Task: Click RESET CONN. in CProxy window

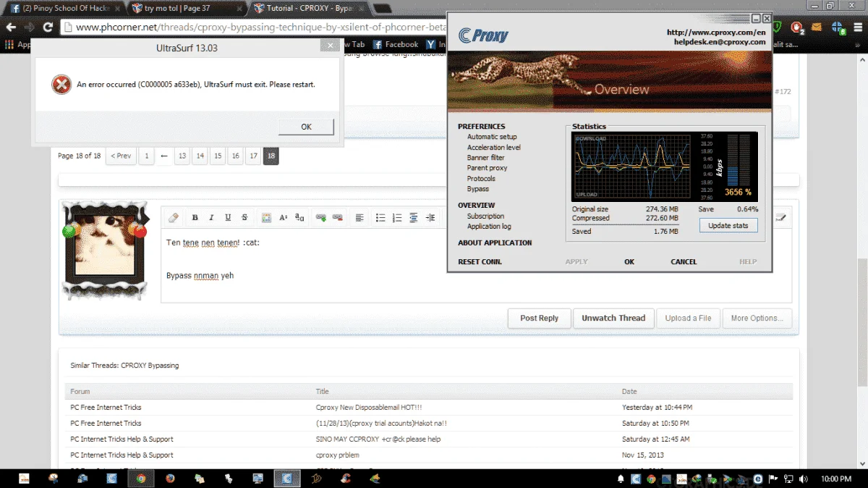Action: [480, 261]
